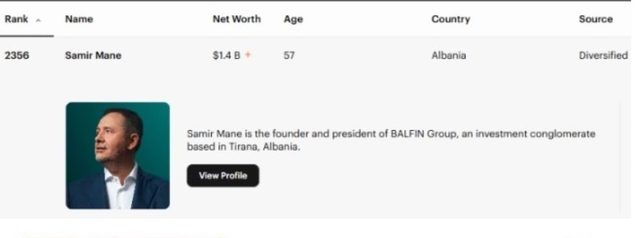Click the sort arrow beside Rank
644x238 pixels.
point(38,20)
